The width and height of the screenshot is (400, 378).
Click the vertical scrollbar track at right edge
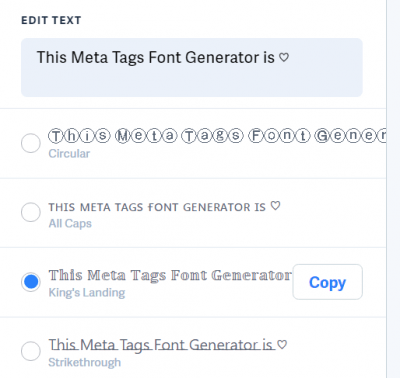(393, 189)
